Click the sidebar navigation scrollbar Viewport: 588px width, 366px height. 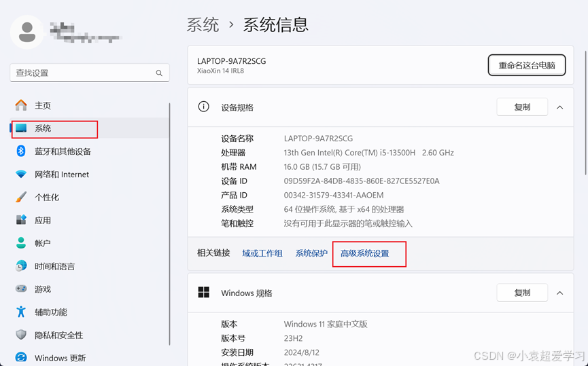pyautogui.click(x=170, y=224)
